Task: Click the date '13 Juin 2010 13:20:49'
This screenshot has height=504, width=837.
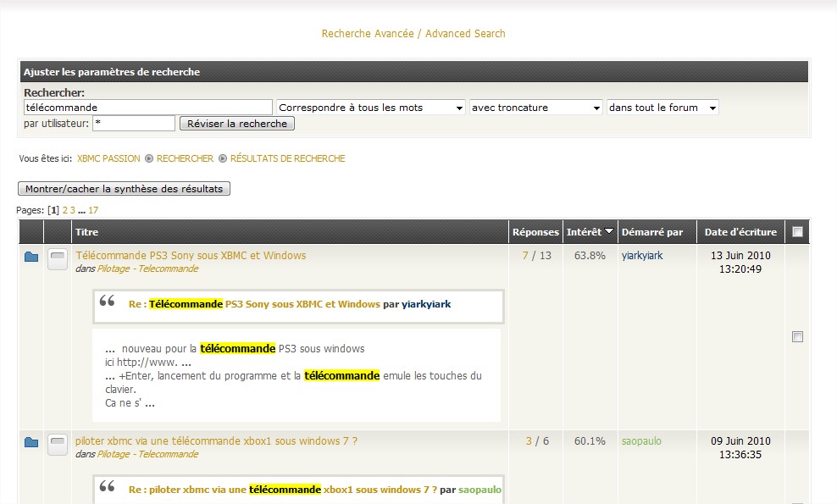Action: (x=740, y=262)
